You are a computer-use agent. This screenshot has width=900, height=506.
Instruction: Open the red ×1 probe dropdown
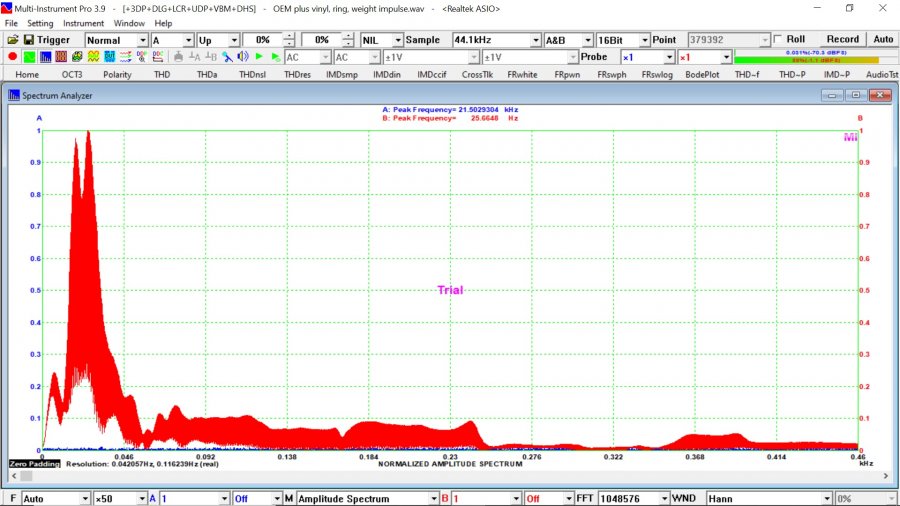pos(705,57)
